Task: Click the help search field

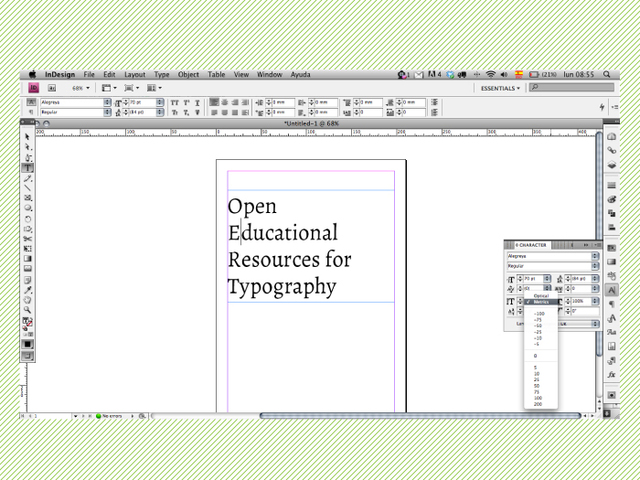Action: tap(571, 87)
